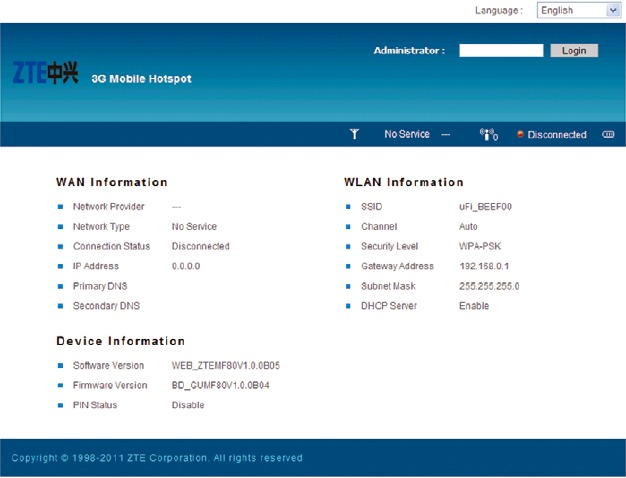Click the blue bullet beside Network Provider
Screen dimensions: 626x478
click(61, 207)
